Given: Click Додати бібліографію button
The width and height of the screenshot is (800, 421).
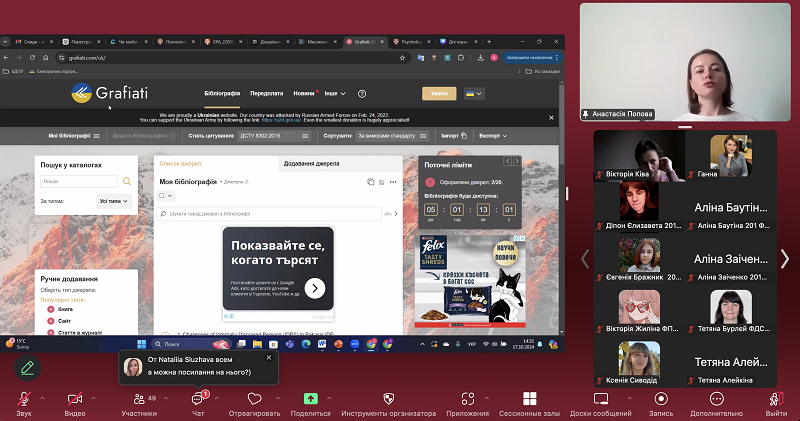Looking at the screenshot, I should 143,136.
